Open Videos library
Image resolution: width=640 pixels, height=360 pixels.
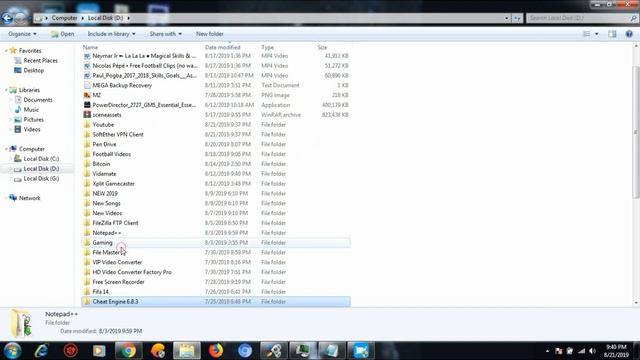pyautogui.click(x=31, y=129)
